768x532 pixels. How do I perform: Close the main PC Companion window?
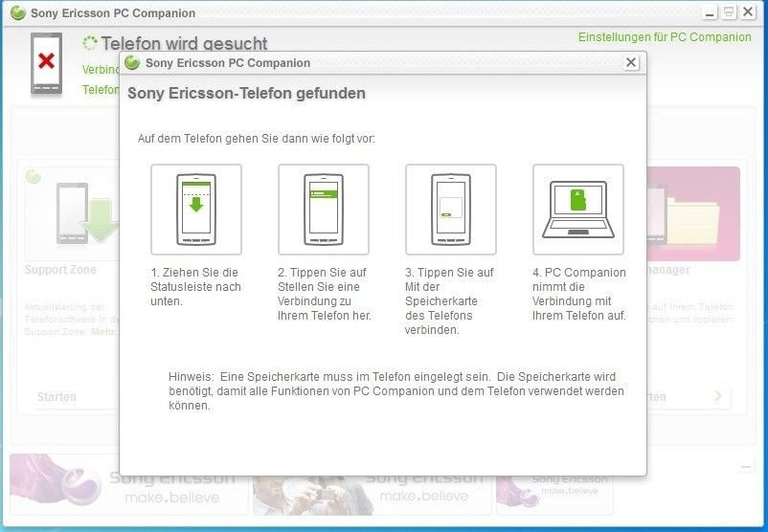pyautogui.click(x=748, y=12)
